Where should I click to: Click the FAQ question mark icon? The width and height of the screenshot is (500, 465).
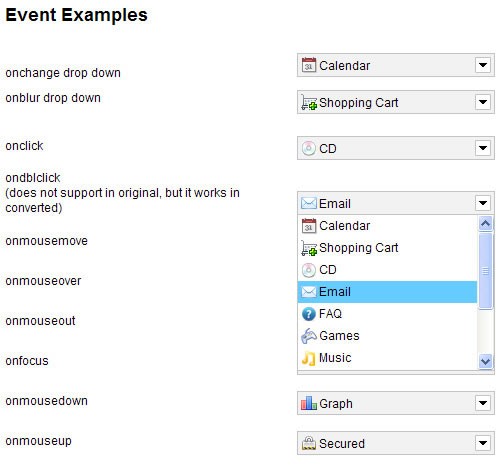(309, 314)
